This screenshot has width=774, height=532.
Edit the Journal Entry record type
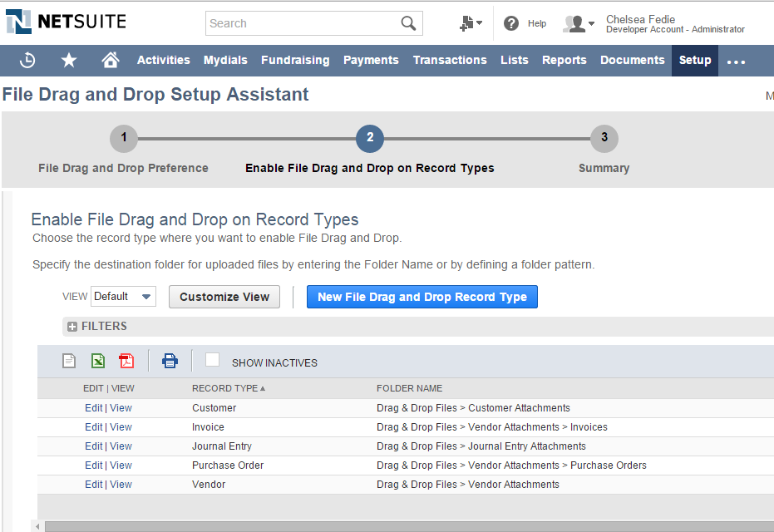[x=93, y=446]
